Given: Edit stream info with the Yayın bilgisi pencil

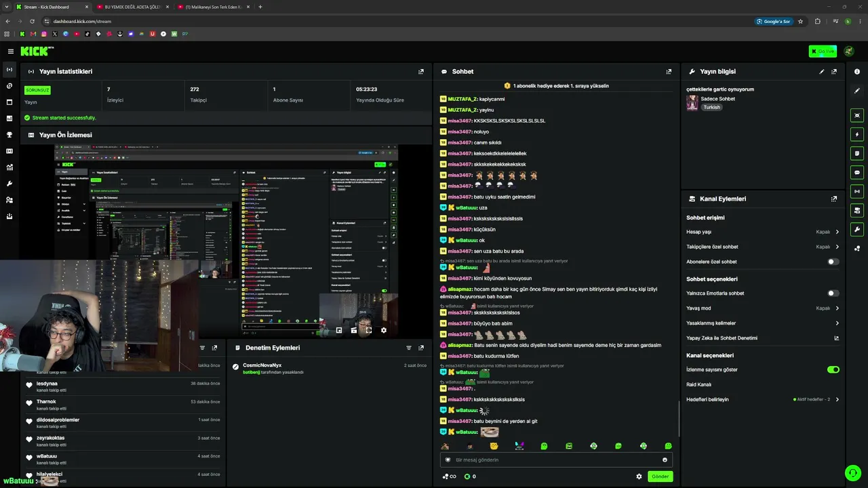Looking at the screenshot, I should coord(822,71).
